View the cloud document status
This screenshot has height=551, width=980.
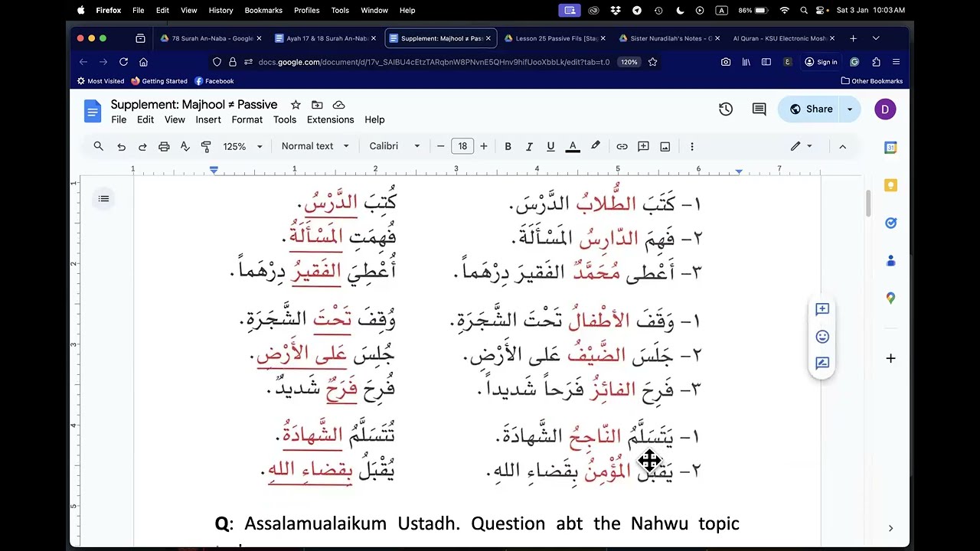338,105
